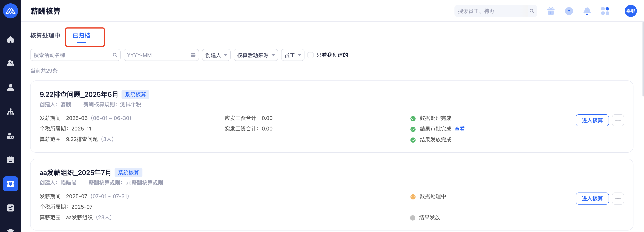The height and width of the screenshot is (232, 644).
Task: Open help question mark icon
Action: [569, 11]
